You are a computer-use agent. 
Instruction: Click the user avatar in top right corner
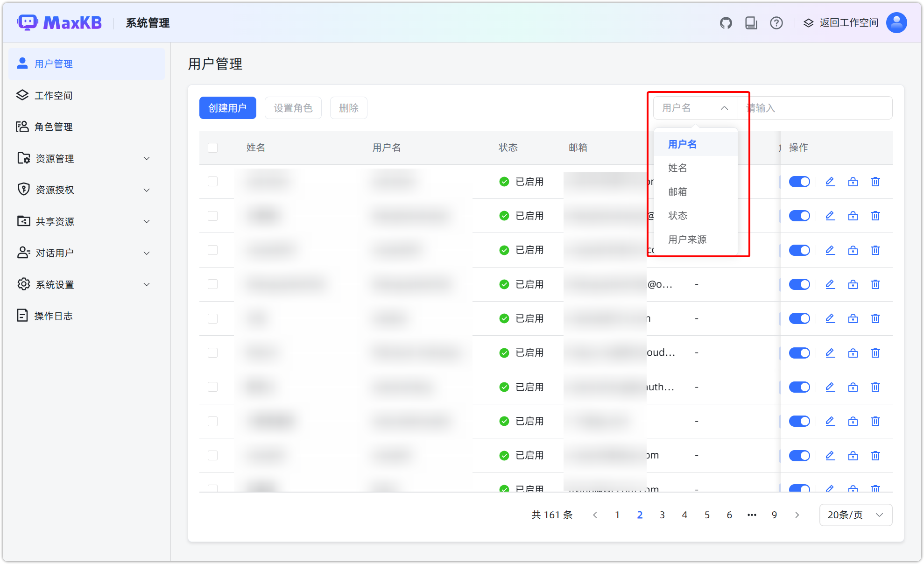tap(896, 22)
